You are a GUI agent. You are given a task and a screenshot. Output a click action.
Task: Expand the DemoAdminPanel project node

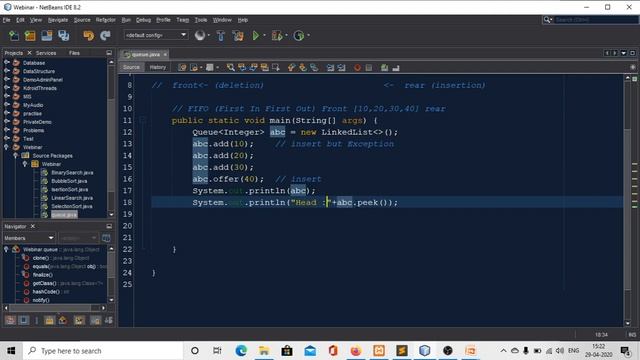point(7,80)
